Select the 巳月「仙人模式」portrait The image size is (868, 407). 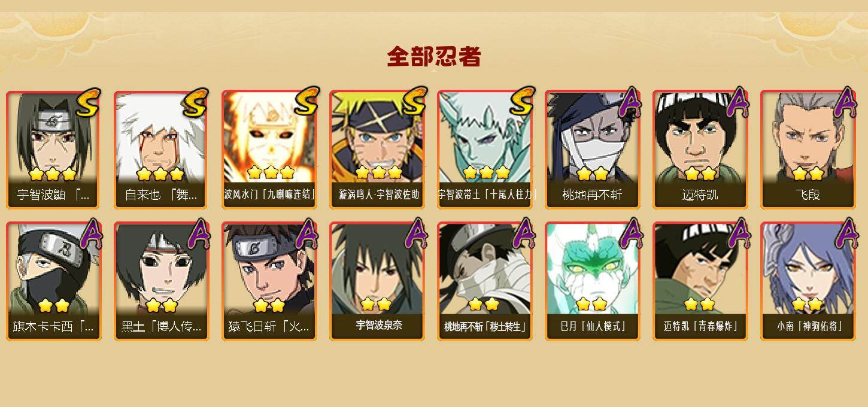coord(593,281)
